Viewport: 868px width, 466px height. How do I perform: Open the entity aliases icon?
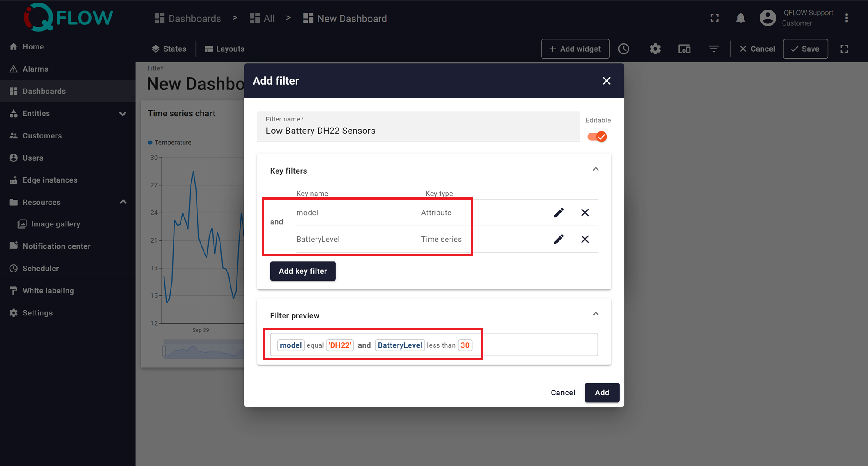[x=684, y=49]
